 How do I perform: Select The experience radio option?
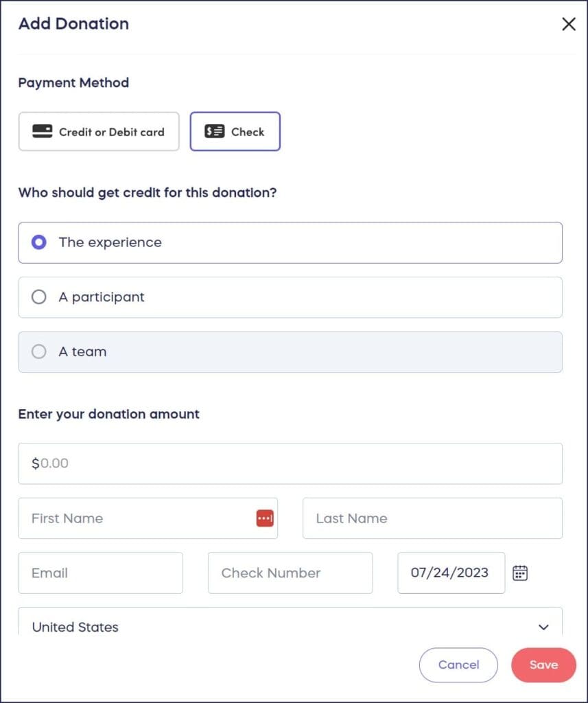pos(39,242)
